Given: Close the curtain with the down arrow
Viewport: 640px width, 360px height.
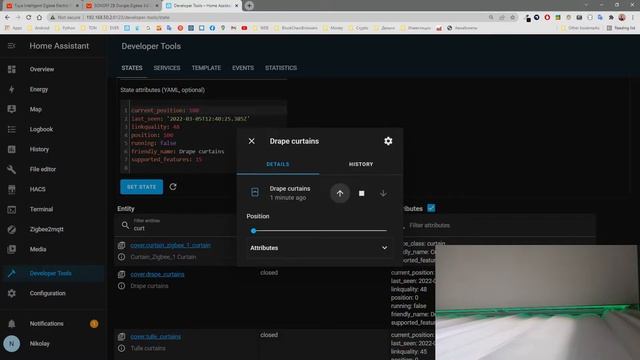Looking at the screenshot, I should (x=383, y=193).
